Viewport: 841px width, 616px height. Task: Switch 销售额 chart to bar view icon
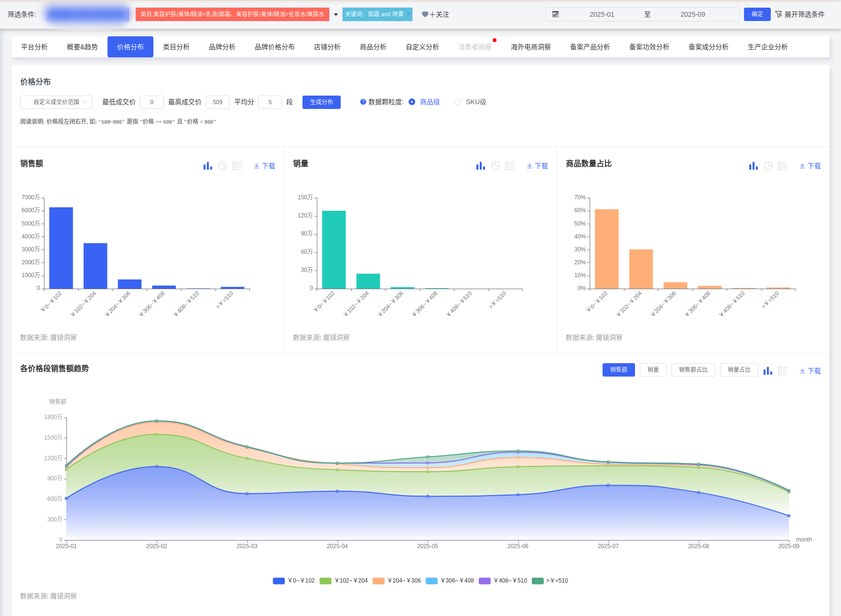207,166
